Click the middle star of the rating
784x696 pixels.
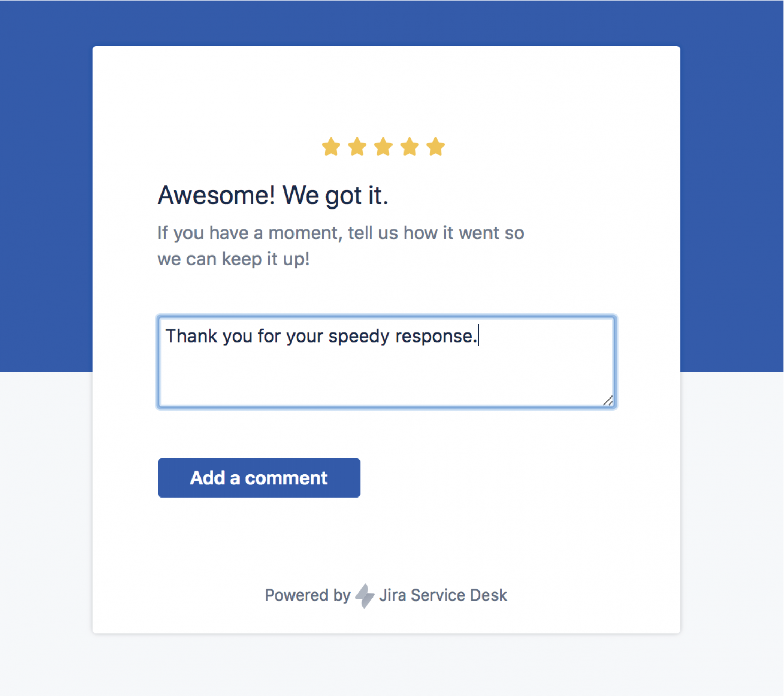[384, 146]
